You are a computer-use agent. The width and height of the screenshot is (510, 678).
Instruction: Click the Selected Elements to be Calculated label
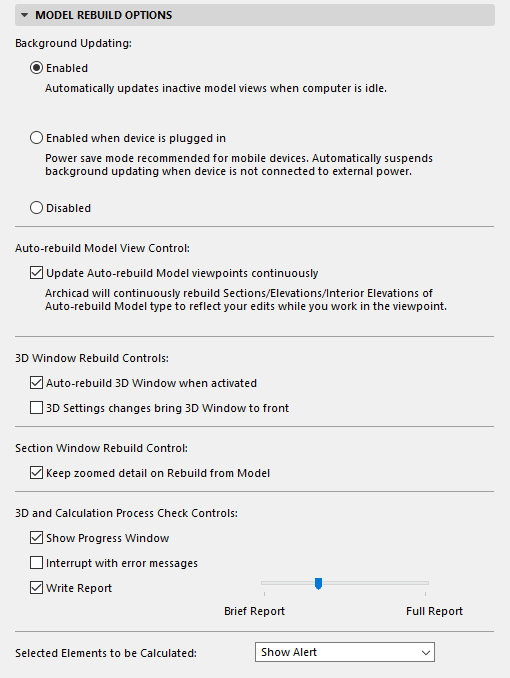tap(106, 653)
